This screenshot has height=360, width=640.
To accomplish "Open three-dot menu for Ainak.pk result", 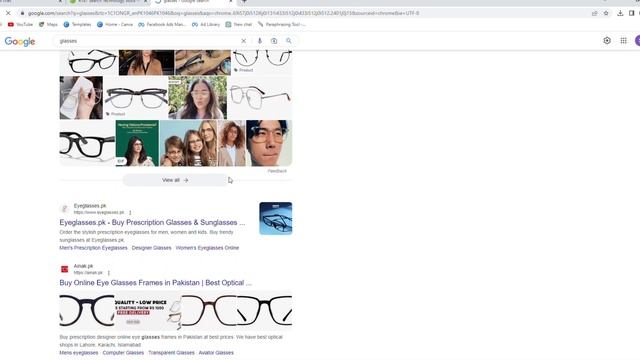I will (109, 273).
